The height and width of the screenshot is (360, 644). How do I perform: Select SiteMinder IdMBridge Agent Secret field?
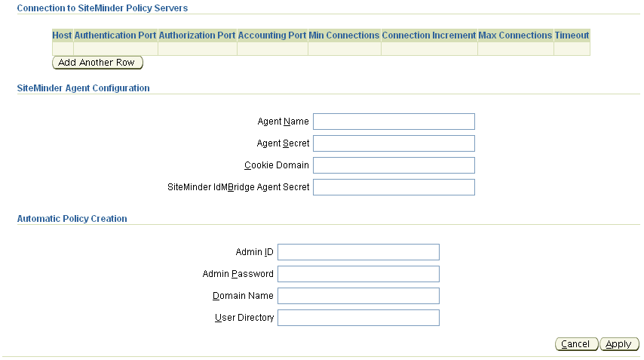coord(394,187)
